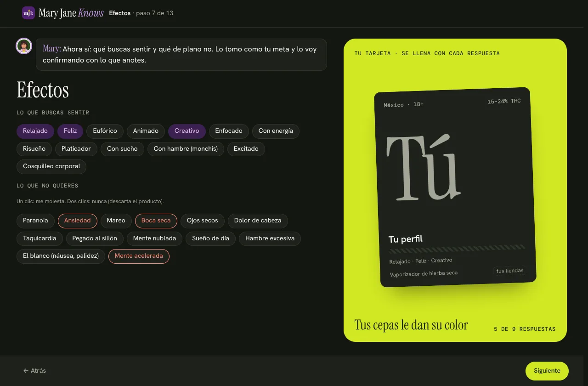Deselect the Feliz effect chip
This screenshot has width=588, height=386.
pos(70,131)
